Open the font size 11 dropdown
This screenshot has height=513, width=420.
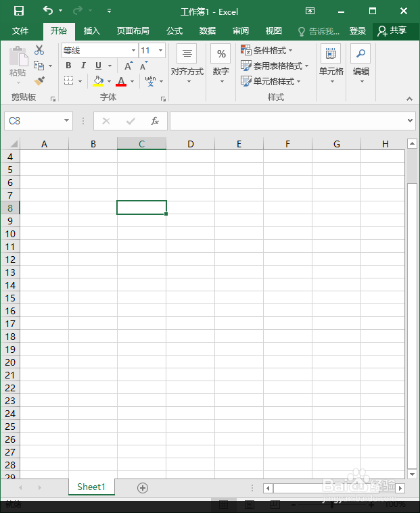[161, 51]
